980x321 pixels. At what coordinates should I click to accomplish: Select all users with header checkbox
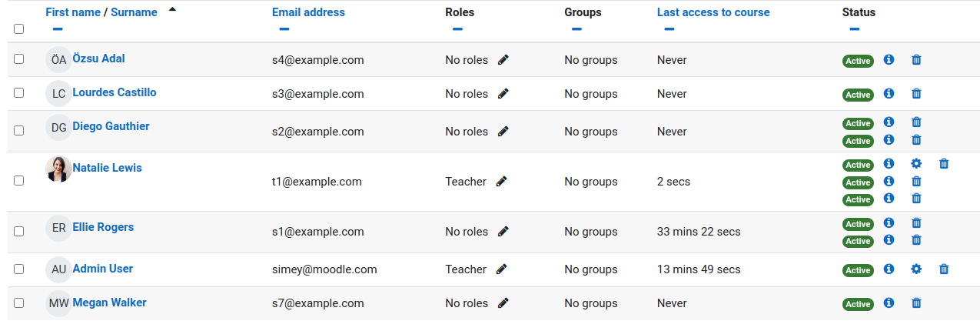pos(19,28)
